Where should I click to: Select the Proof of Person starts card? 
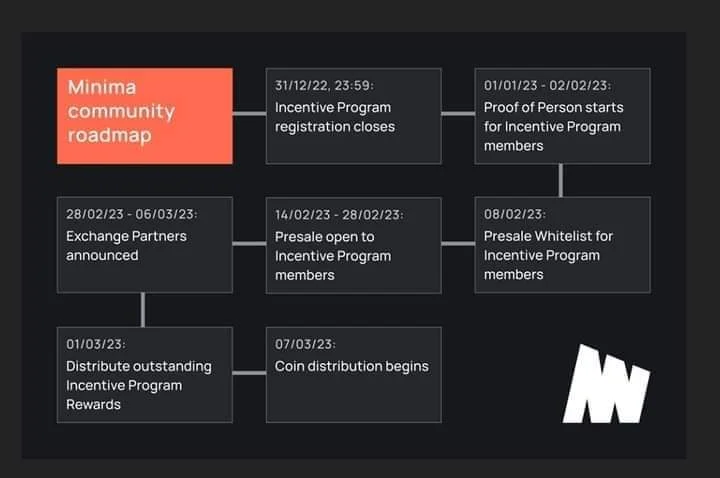click(x=562, y=116)
